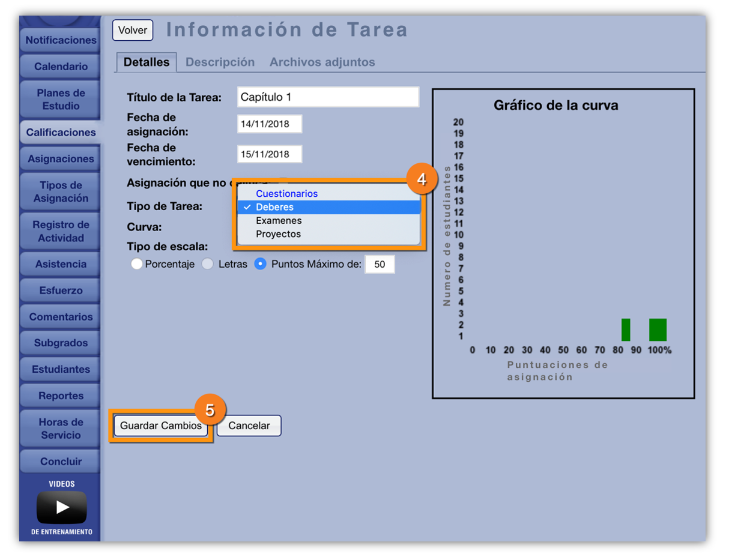Screen dimensions: 729x560
Task: Edit the Fecha de vencimiento date field
Action: pyautogui.click(x=269, y=154)
